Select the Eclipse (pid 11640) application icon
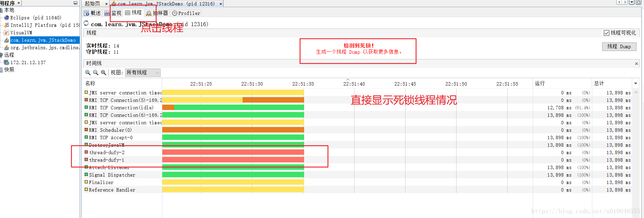 (6, 18)
